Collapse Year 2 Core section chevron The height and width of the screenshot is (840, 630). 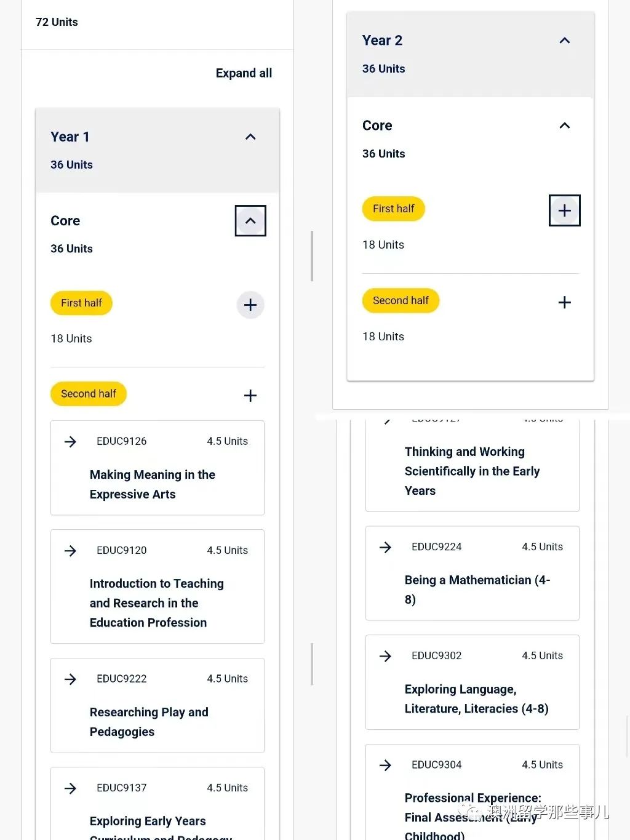[565, 126]
